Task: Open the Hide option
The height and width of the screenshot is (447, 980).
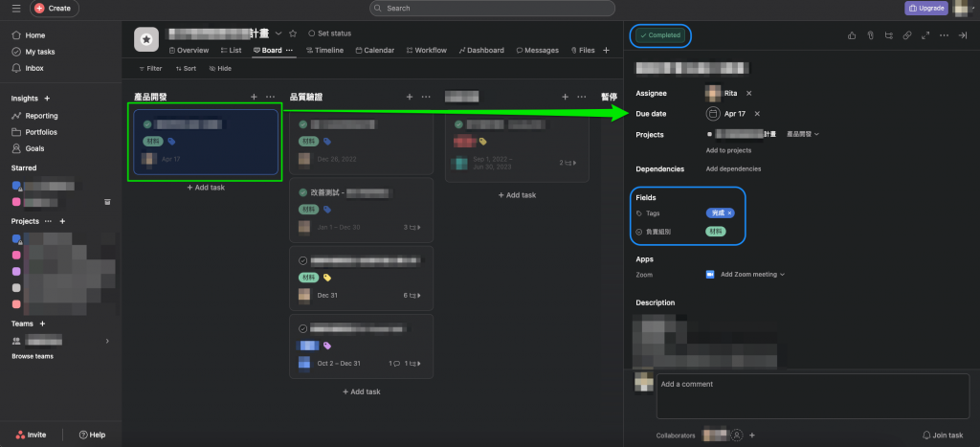Action: point(220,68)
